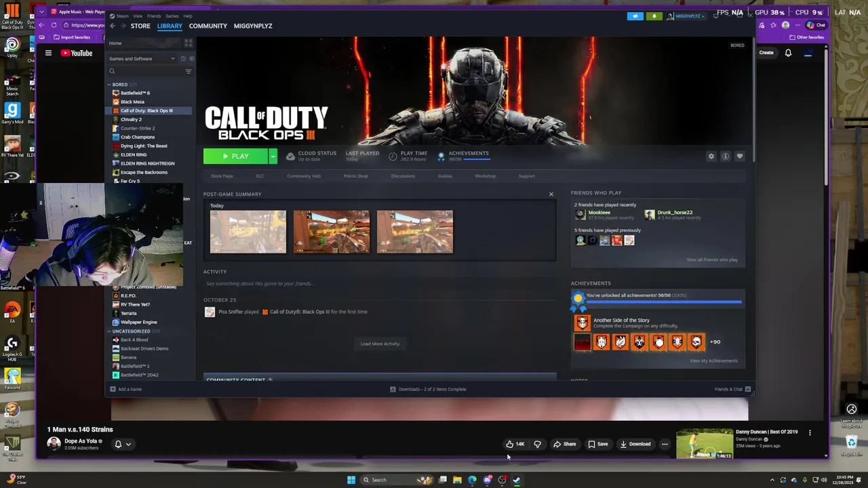Click the +90 more achievements badge
This screenshot has width=868, height=488.
tap(715, 342)
